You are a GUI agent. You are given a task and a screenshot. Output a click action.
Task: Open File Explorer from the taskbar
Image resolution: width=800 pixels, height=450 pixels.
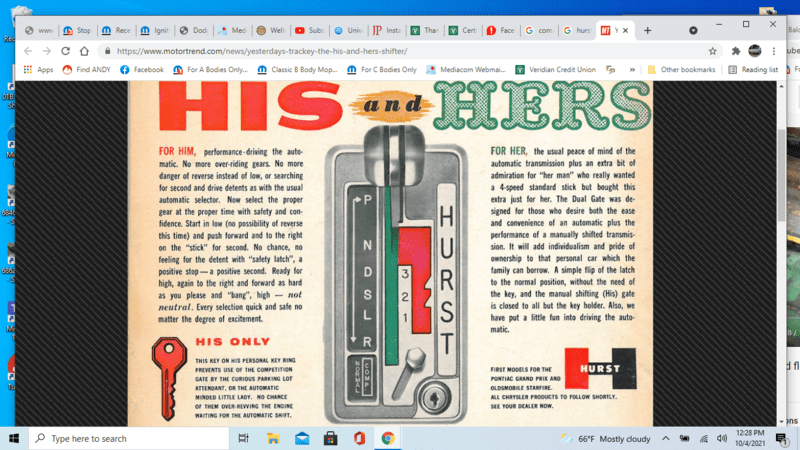273,438
